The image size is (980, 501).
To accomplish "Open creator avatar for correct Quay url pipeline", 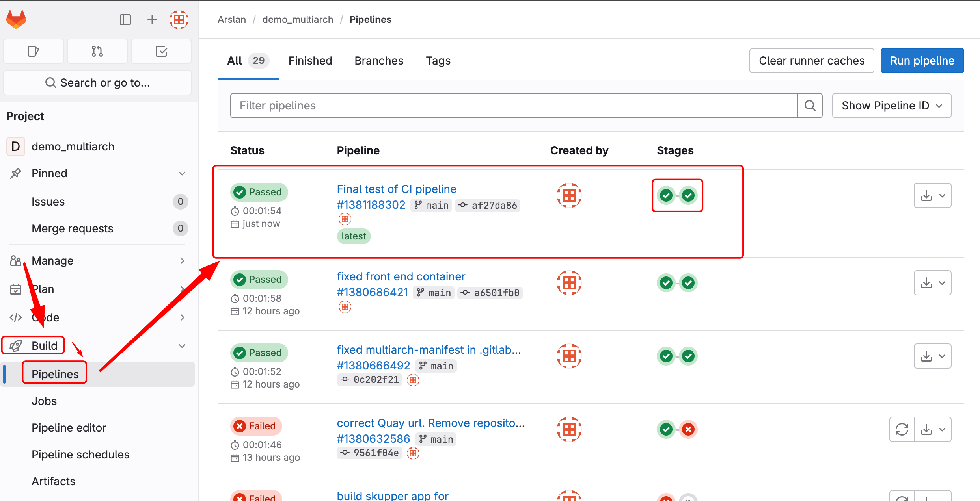I will click(x=569, y=429).
